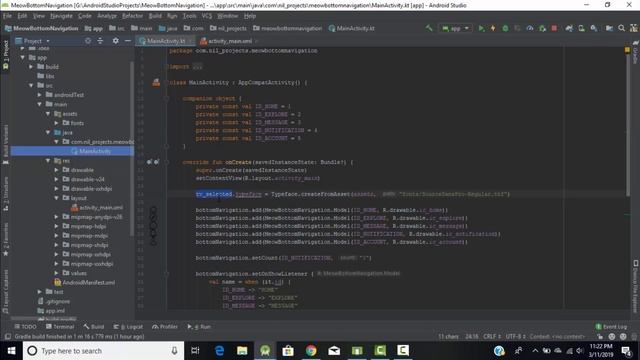
Task: Open Project Structure toolbar icon
Action: (x=609, y=28)
